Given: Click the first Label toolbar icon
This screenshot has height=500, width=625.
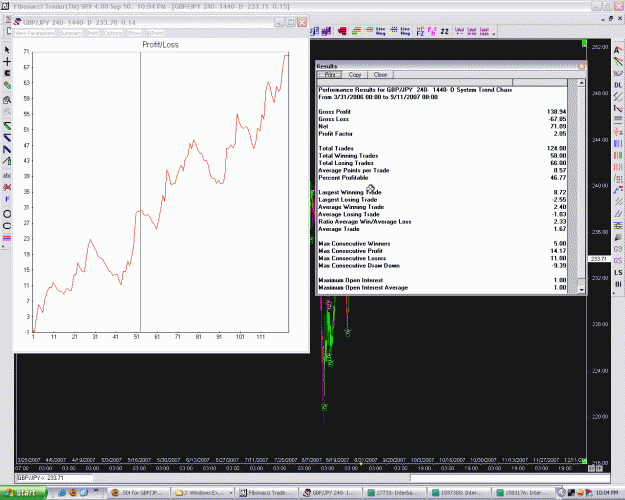Looking at the screenshot, I should 459,31.
